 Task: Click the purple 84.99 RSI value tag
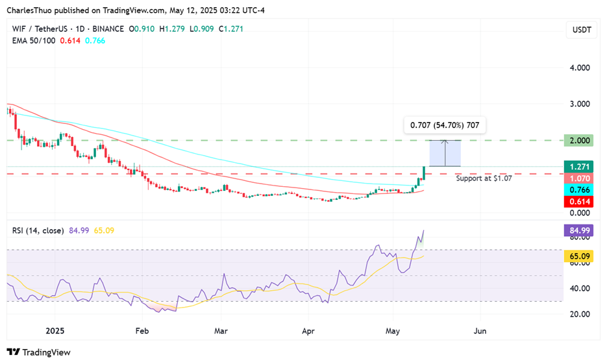click(579, 230)
